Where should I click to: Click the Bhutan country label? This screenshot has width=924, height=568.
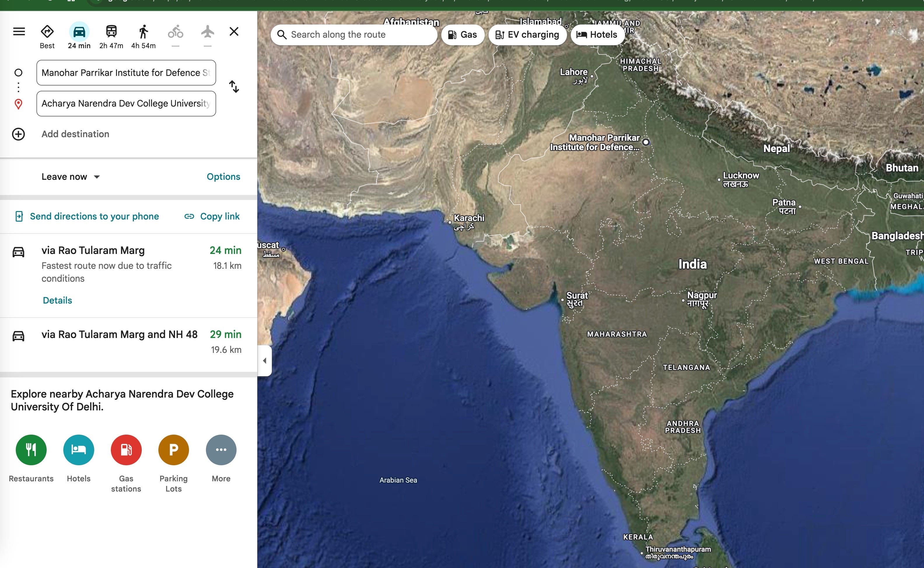pos(902,168)
